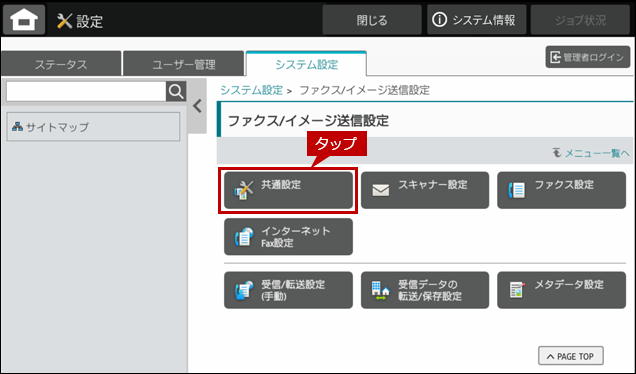
Task: Click the sidebar search input field
Action: click(x=86, y=92)
